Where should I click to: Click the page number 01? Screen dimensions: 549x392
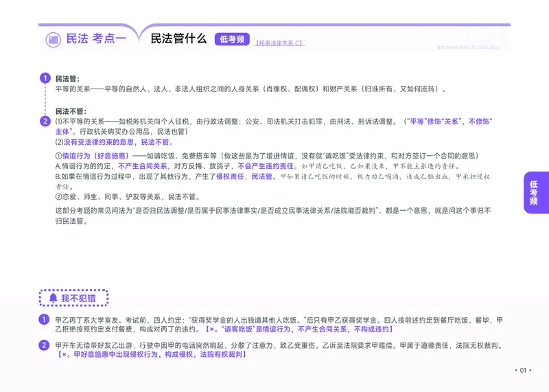click(x=523, y=370)
